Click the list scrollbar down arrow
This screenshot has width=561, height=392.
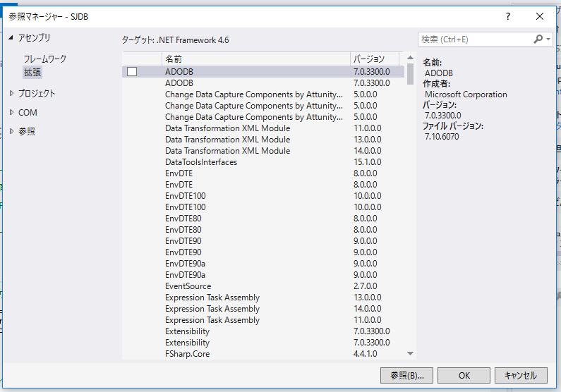tap(411, 354)
